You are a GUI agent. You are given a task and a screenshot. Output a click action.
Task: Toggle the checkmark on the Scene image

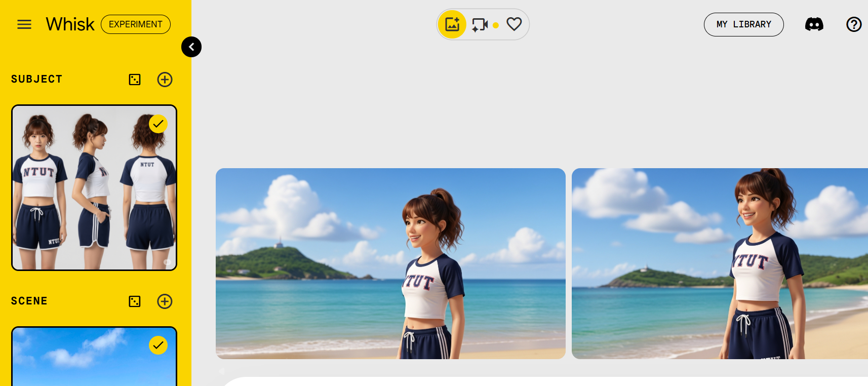click(158, 345)
